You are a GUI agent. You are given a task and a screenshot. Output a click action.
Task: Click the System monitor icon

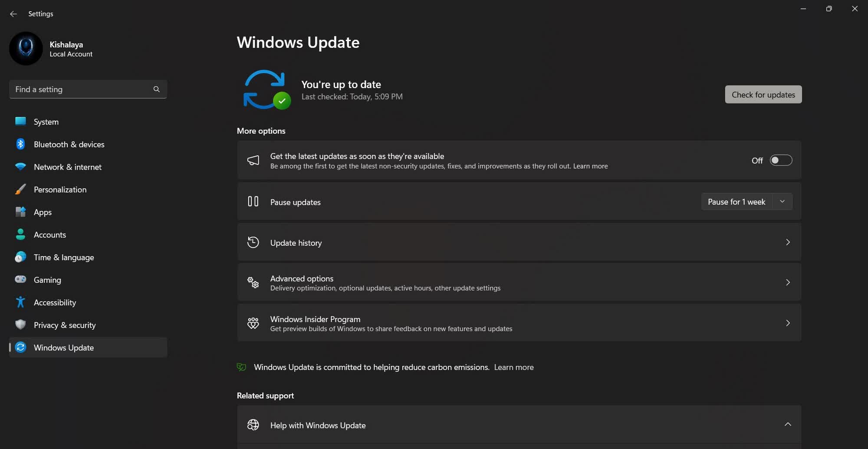point(20,121)
